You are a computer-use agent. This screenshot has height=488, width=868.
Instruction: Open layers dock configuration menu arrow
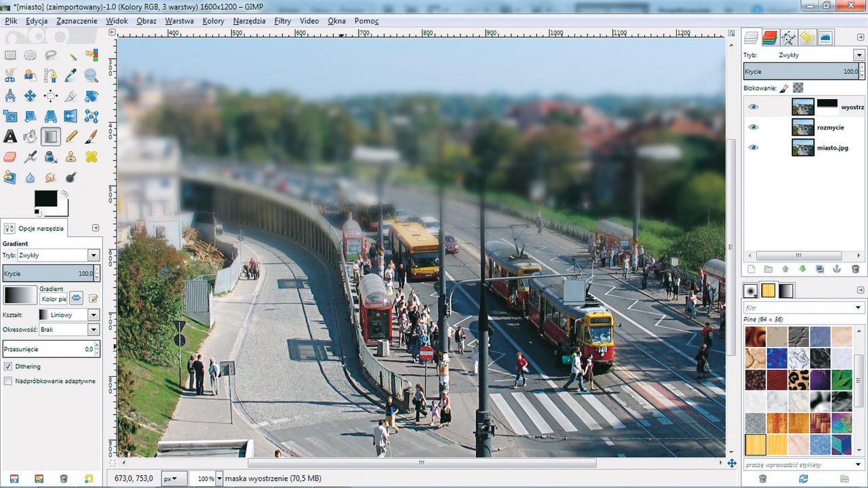[860, 38]
